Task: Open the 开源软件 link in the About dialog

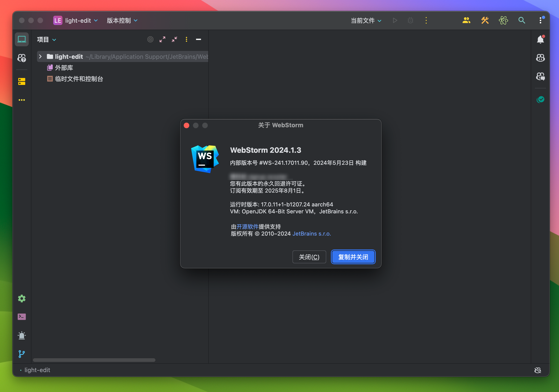Action: pos(247,227)
